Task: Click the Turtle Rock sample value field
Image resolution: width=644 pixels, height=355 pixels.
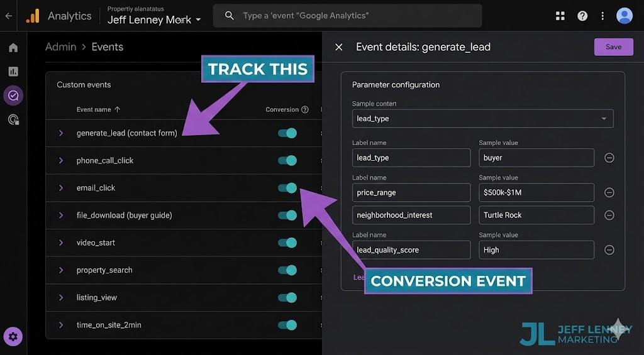Action: click(536, 215)
